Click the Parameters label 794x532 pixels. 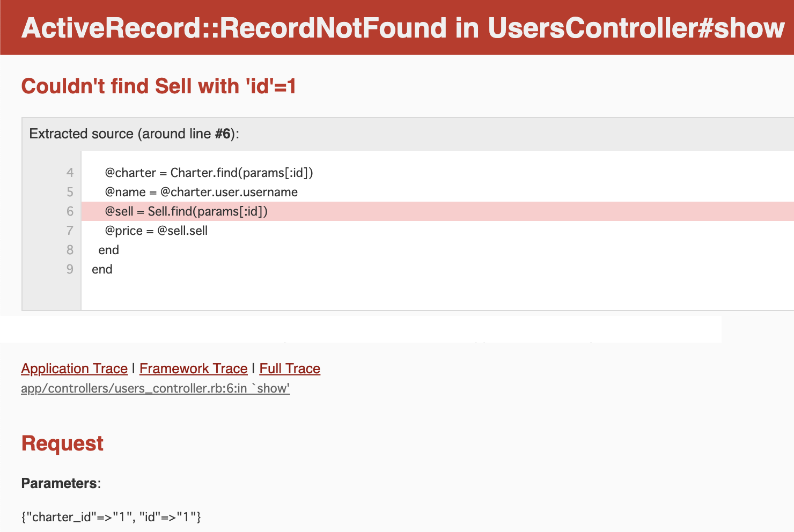(60, 483)
